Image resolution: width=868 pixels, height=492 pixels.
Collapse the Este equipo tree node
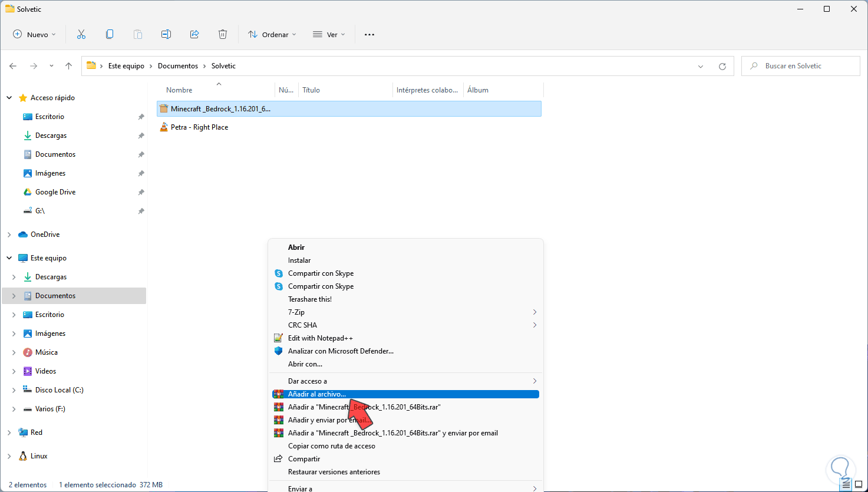click(9, 258)
